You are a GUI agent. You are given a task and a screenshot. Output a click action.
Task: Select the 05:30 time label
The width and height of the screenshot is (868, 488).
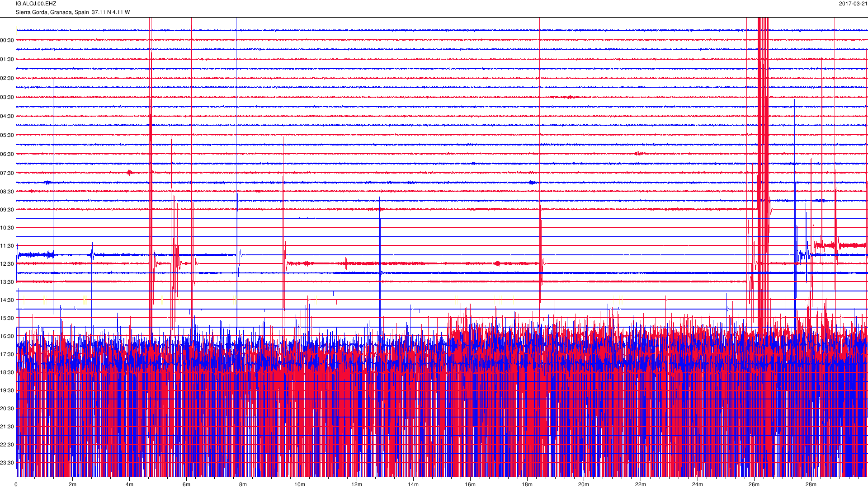coord(7,135)
